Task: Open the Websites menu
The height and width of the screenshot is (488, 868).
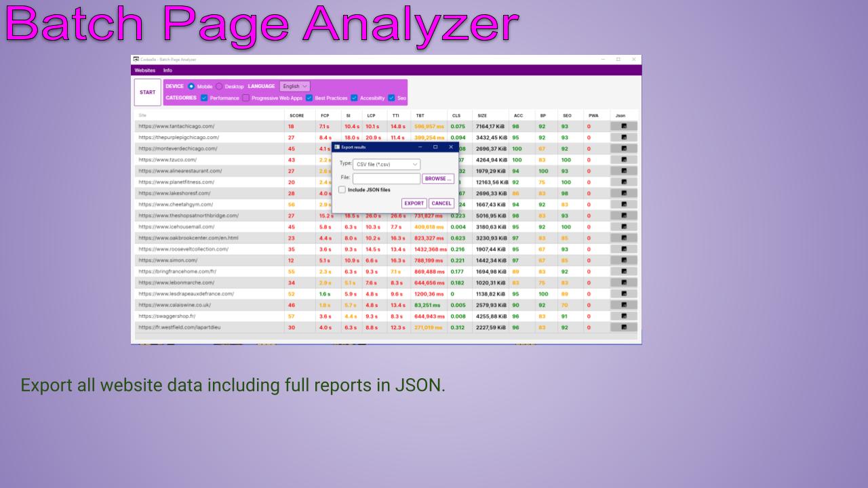Action: tap(145, 70)
